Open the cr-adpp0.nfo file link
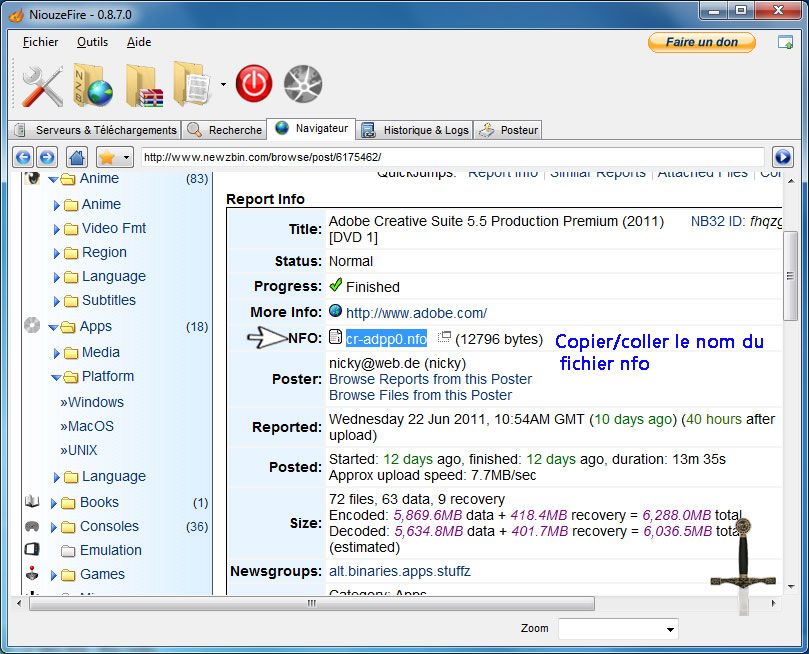Screen dimensions: 809x654 point(386,339)
